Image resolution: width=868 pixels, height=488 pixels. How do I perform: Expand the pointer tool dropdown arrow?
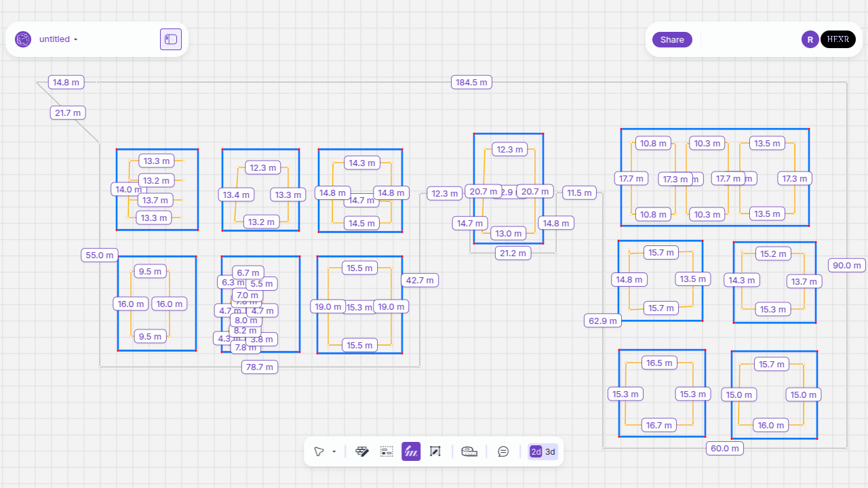(334, 452)
